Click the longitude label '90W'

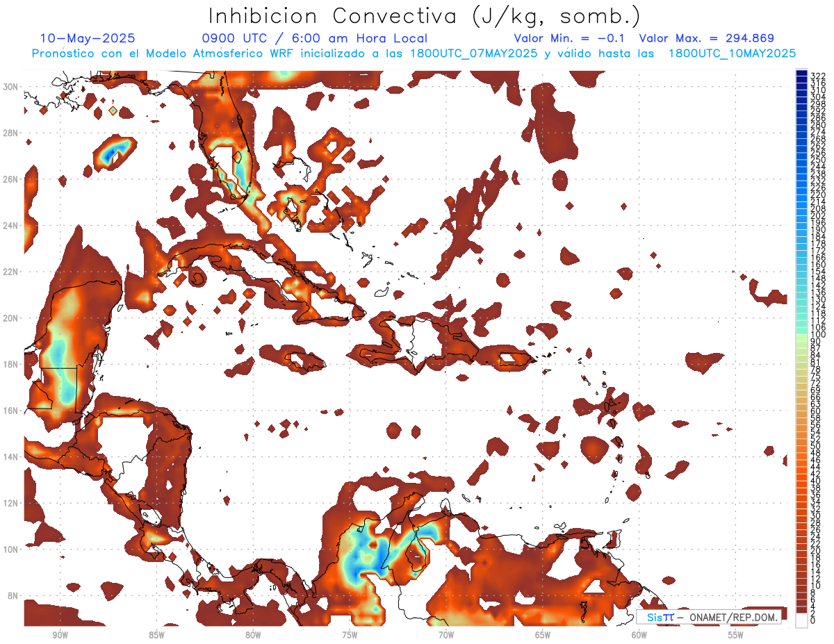[60, 635]
